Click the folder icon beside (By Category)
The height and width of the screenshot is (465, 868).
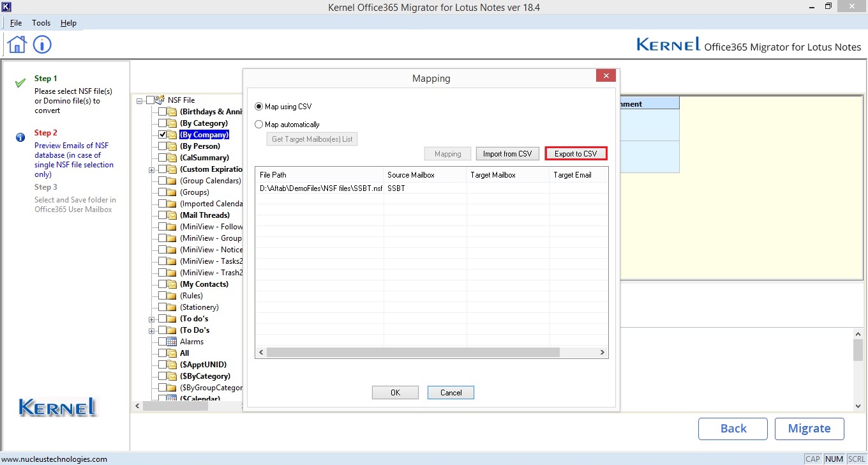[x=172, y=123]
